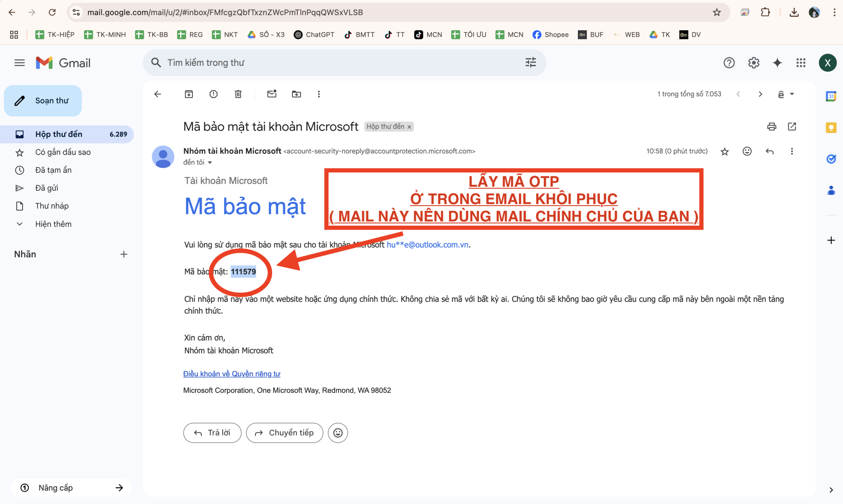Compose a new email with 'Soạn thư'
Screen dimensions: 843x504
43,101
